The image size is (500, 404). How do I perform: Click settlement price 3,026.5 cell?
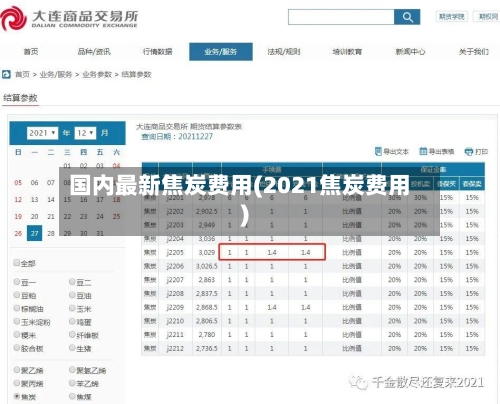point(207,266)
